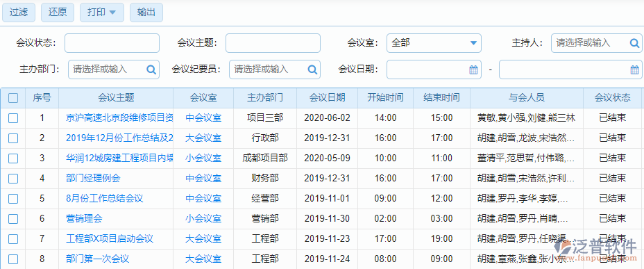Toggle the select-all checkbox in table header

pyautogui.click(x=13, y=98)
